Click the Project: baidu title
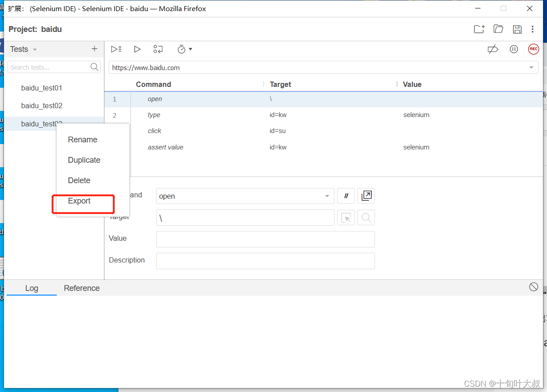547x392 pixels. 35,29
